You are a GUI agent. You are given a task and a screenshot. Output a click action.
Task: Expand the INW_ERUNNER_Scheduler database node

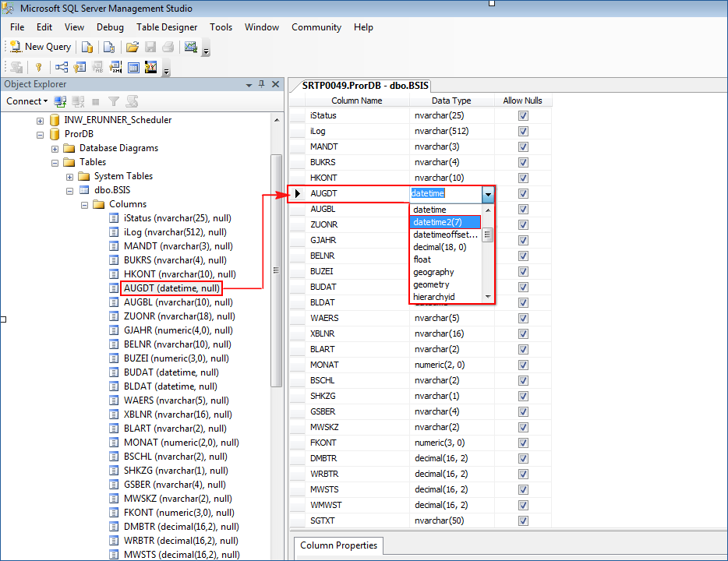coord(40,121)
